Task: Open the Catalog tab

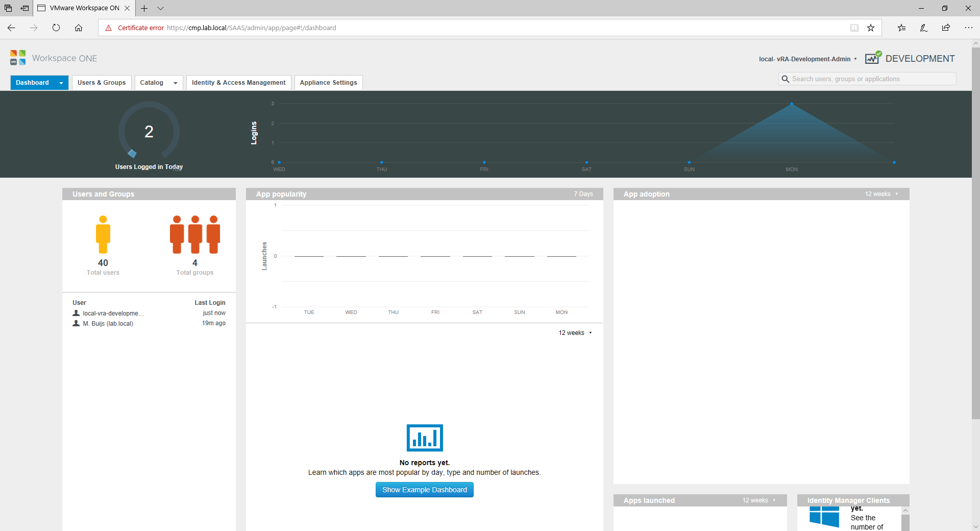Action: pyautogui.click(x=152, y=83)
